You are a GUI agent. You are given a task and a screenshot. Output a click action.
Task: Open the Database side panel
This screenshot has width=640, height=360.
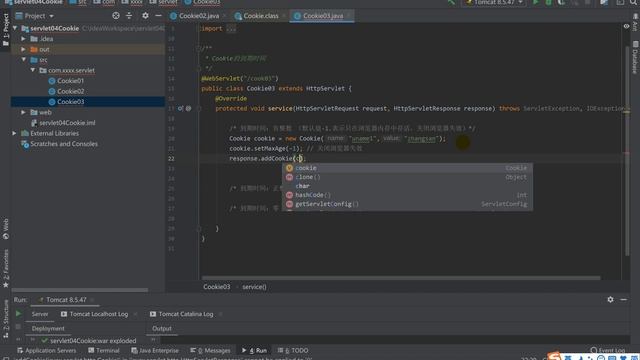point(635,57)
